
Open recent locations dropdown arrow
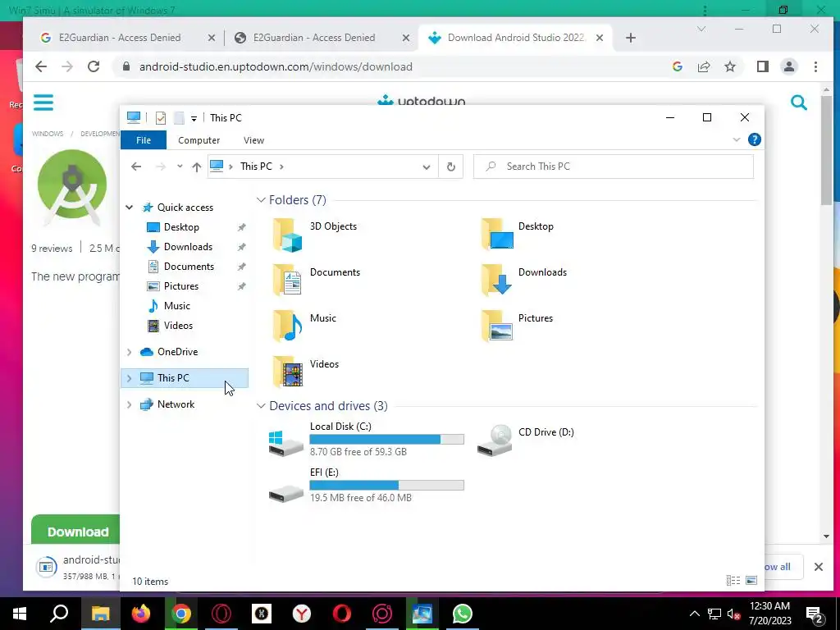[180, 166]
